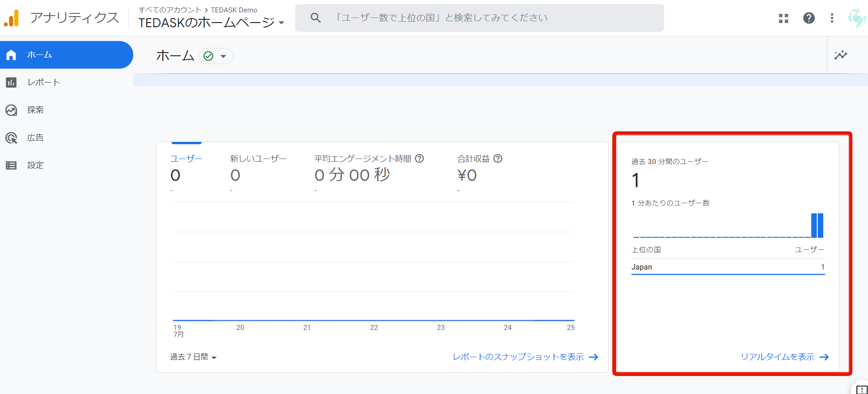Open 設定 in the sidebar

[x=35, y=165]
